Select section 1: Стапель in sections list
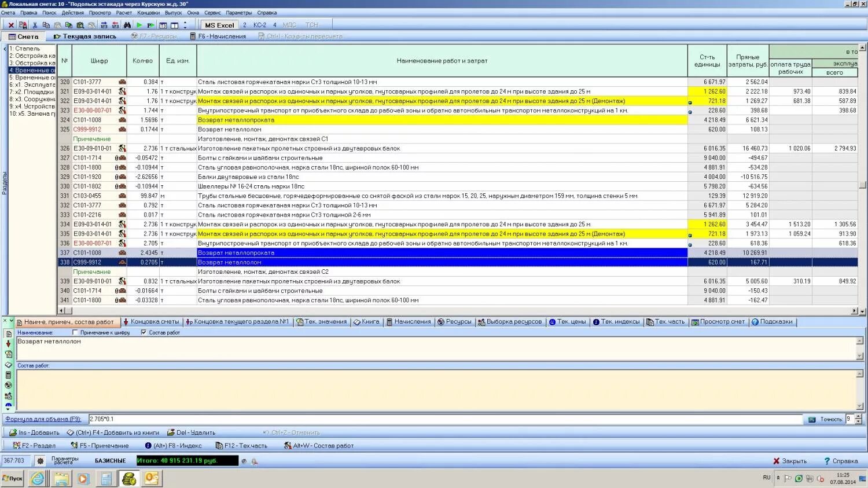 (32, 49)
